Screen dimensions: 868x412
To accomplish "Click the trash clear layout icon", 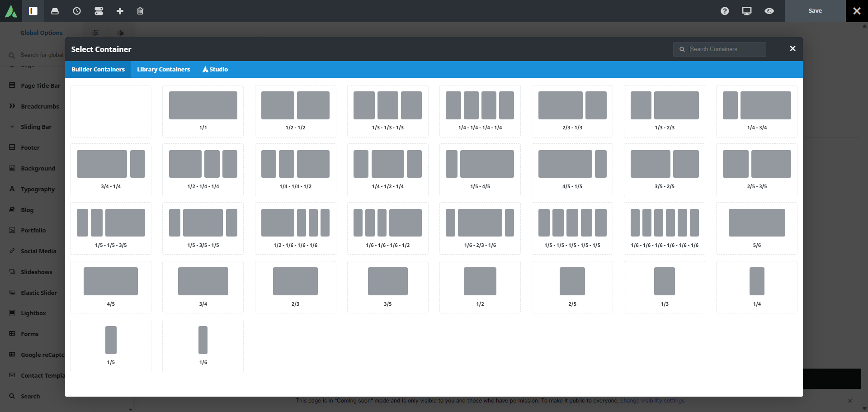I will pos(140,11).
